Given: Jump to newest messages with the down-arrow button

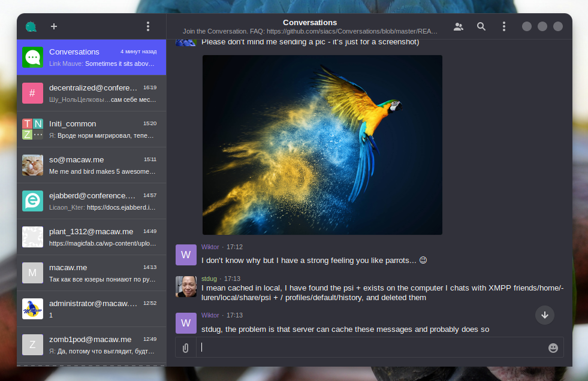Looking at the screenshot, I should click(x=544, y=315).
